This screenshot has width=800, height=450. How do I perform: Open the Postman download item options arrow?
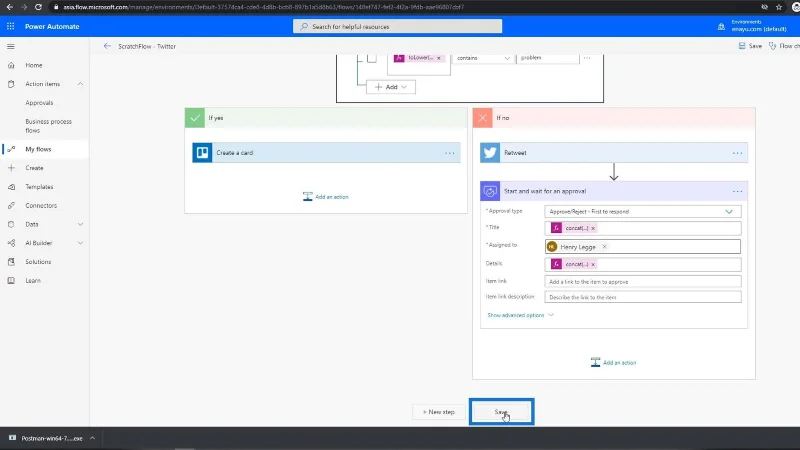92,438
